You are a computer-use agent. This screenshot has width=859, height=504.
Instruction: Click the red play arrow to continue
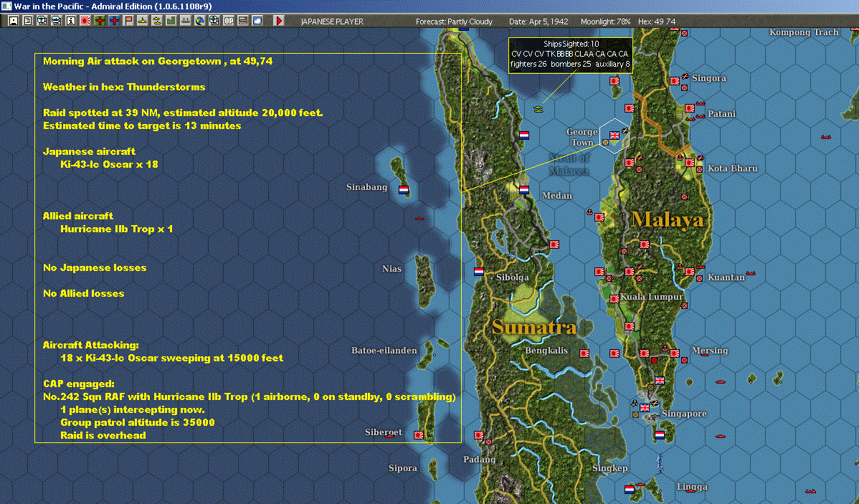[279, 21]
